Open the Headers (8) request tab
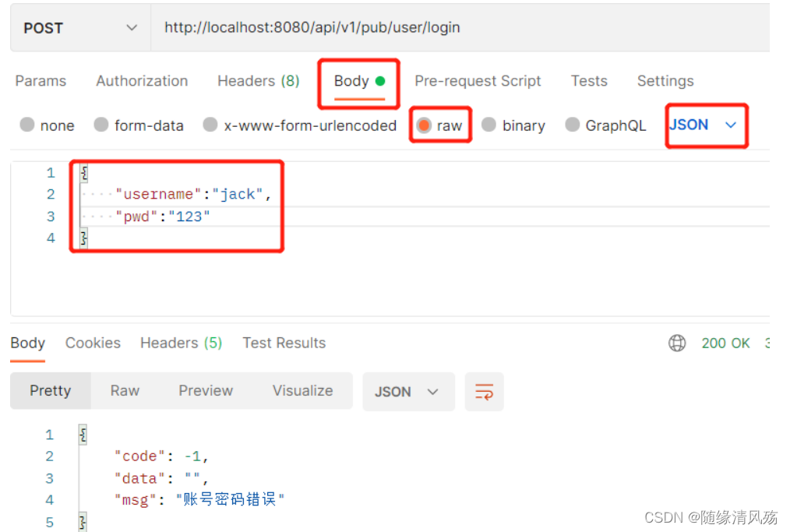The height and width of the screenshot is (532, 790). click(258, 81)
